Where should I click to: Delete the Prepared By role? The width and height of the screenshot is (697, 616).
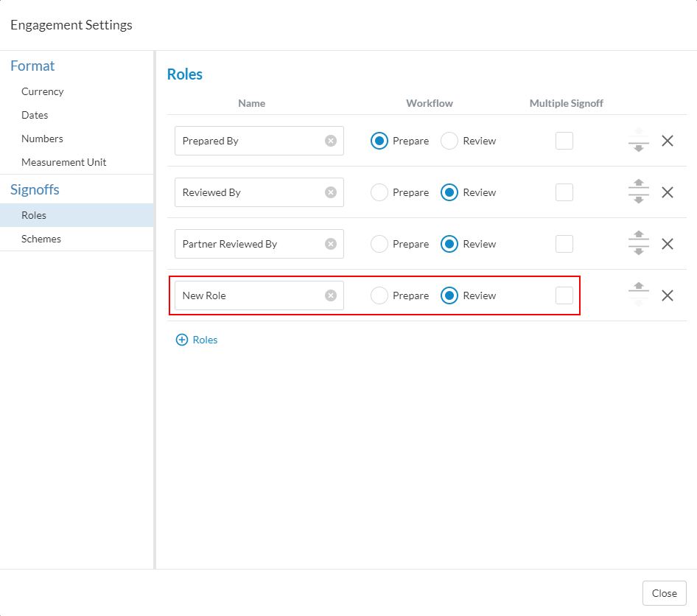coord(668,141)
